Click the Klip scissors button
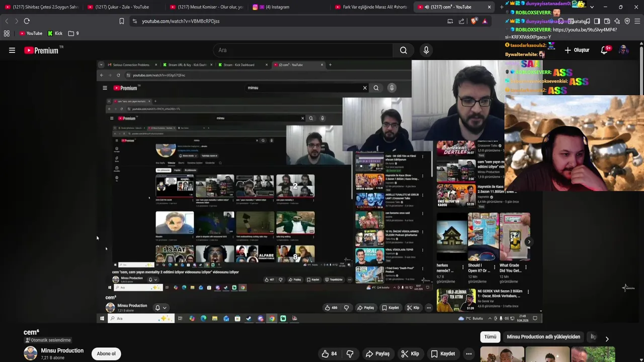This screenshot has height=362, width=644. [x=410, y=353]
